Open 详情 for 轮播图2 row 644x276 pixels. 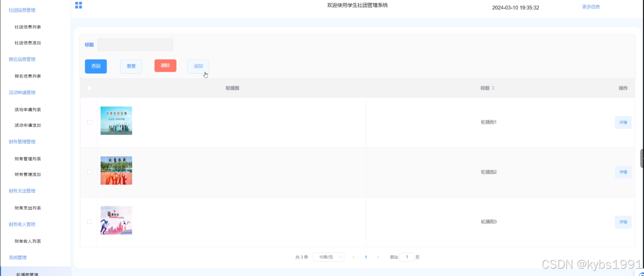click(x=623, y=172)
